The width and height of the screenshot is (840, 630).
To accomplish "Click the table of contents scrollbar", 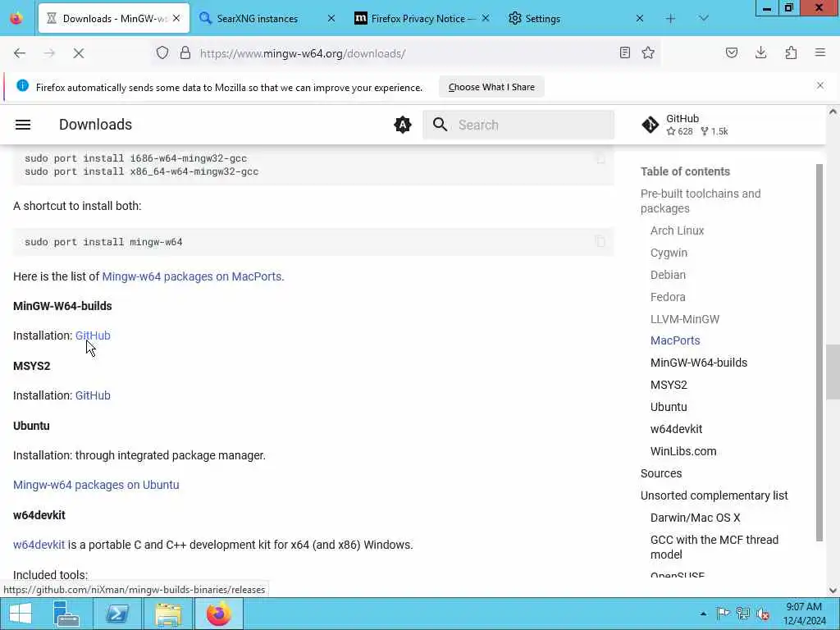I will click(819, 353).
